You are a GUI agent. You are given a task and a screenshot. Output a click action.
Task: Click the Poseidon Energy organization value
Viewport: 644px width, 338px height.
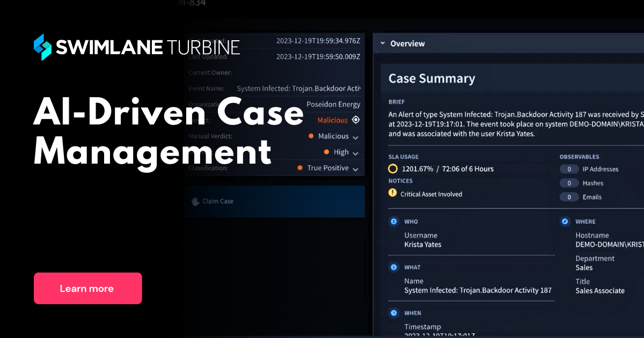point(333,104)
